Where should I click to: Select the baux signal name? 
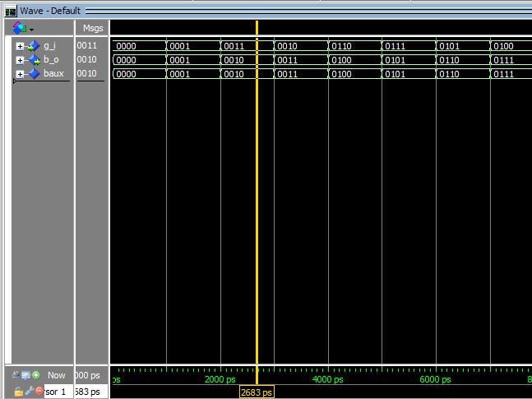[x=53, y=74]
